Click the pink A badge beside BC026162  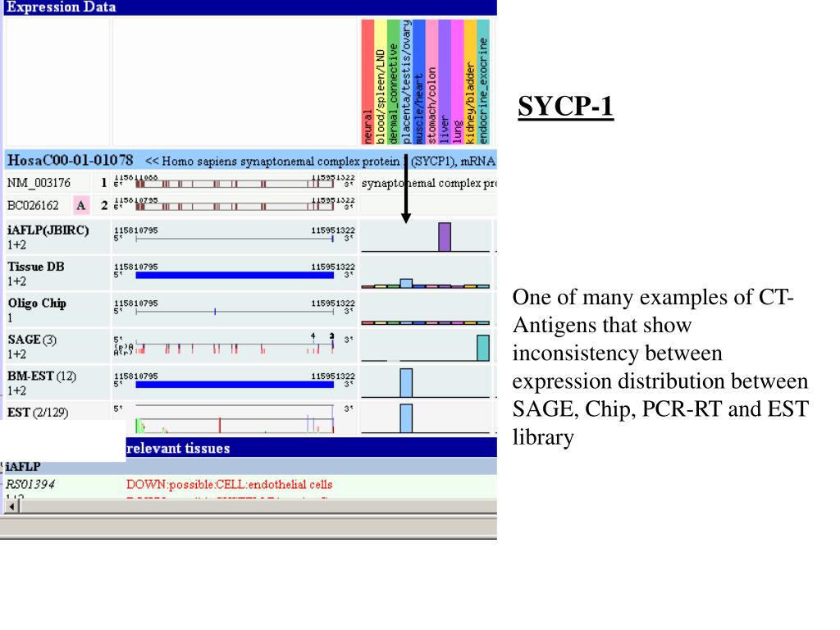81,205
